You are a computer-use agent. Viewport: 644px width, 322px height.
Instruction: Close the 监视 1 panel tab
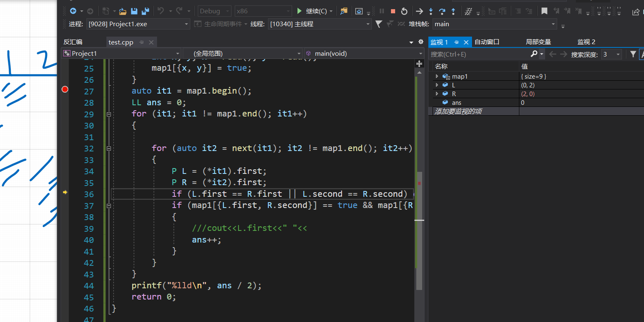click(x=466, y=42)
